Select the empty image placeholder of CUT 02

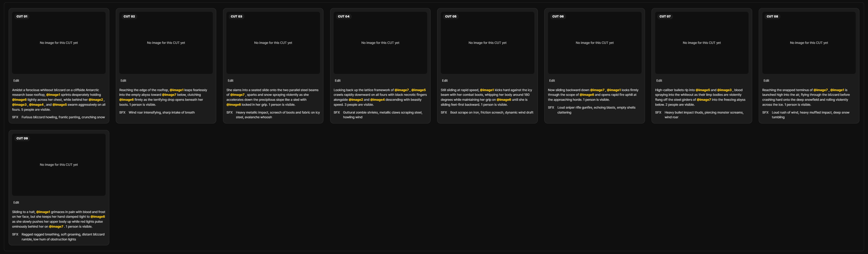166,43
